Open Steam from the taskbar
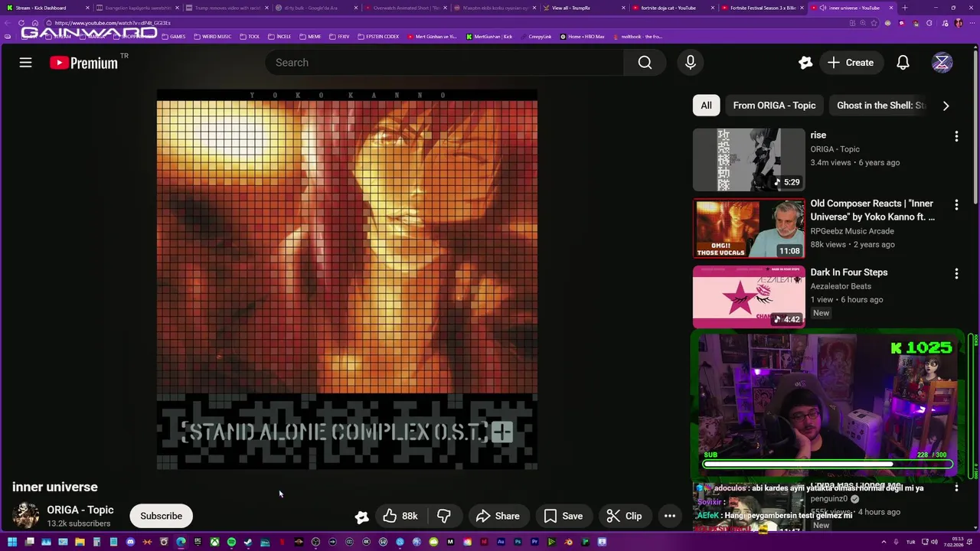Viewport: 980px width, 551px height. pos(248,542)
